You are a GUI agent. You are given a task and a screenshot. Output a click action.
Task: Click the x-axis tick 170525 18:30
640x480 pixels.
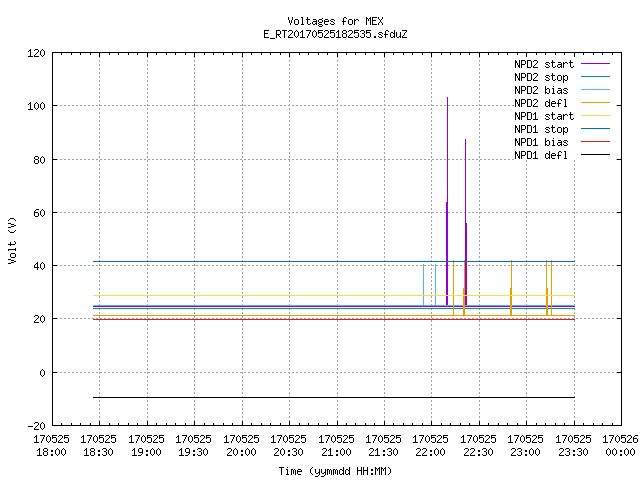click(99, 446)
